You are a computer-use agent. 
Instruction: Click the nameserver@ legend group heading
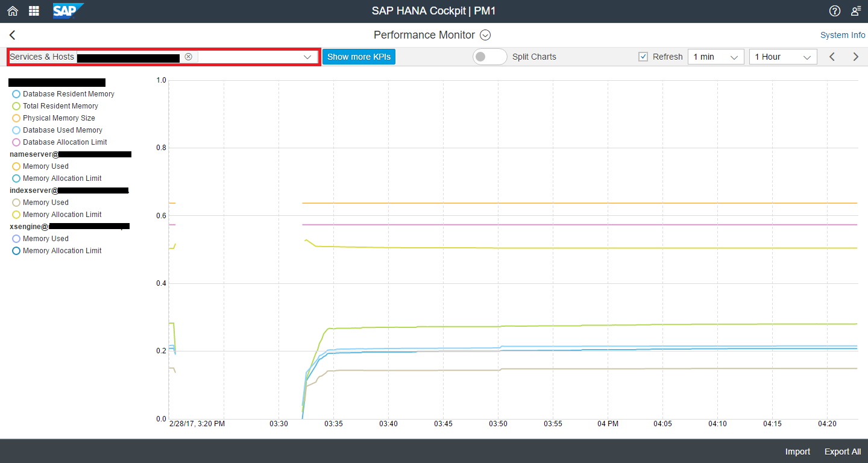(x=71, y=154)
